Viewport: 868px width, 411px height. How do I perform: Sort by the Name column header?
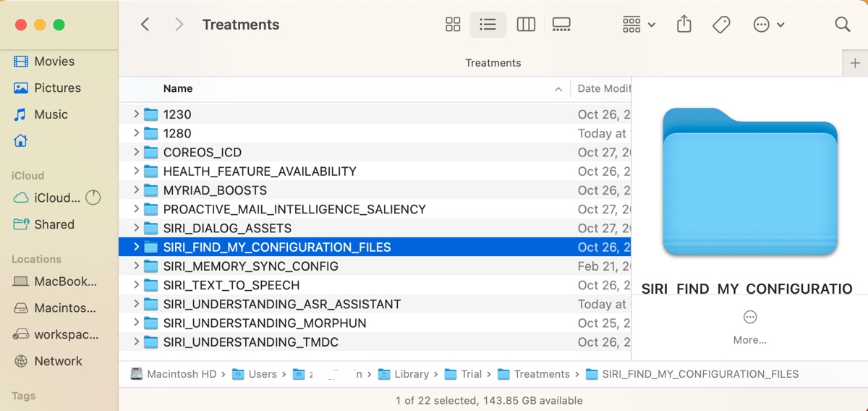[178, 88]
